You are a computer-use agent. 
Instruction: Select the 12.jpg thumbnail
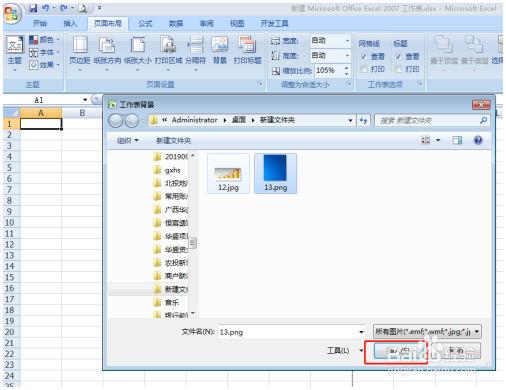tap(228, 174)
